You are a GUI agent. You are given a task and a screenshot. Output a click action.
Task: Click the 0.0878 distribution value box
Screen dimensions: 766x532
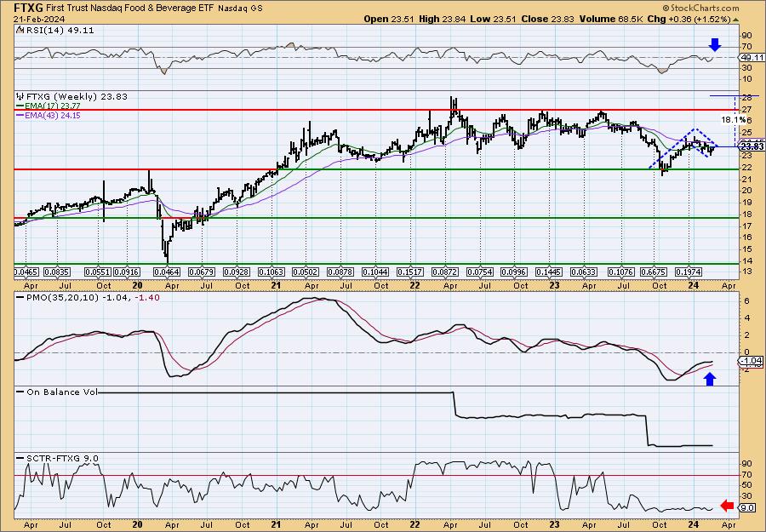(340, 272)
